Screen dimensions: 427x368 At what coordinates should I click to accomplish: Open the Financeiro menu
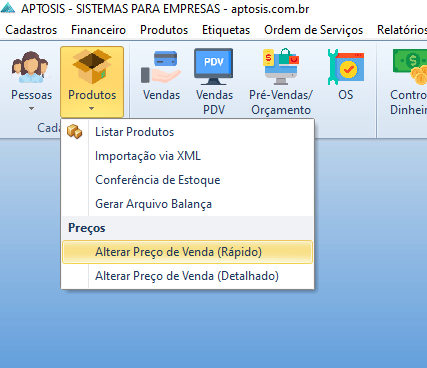(x=99, y=30)
